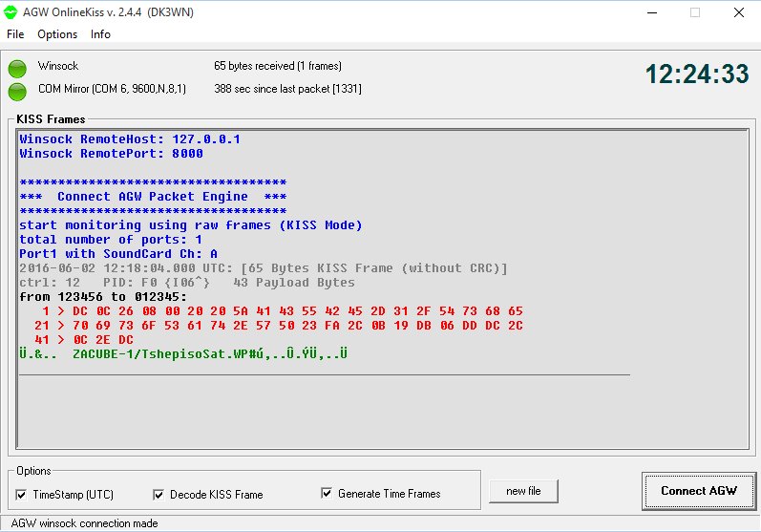Click 'AGW winsock connection made' status bar text
This screenshot has width=761, height=532.
click(x=84, y=523)
